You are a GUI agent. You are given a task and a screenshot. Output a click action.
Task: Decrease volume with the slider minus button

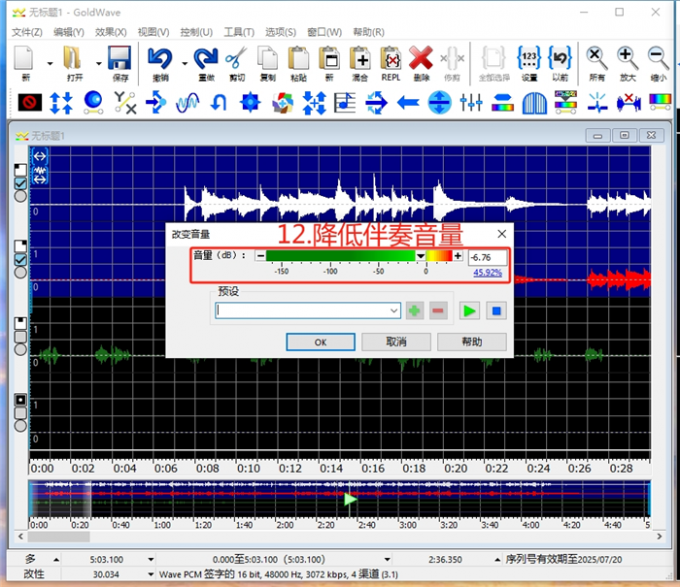pyautogui.click(x=260, y=256)
